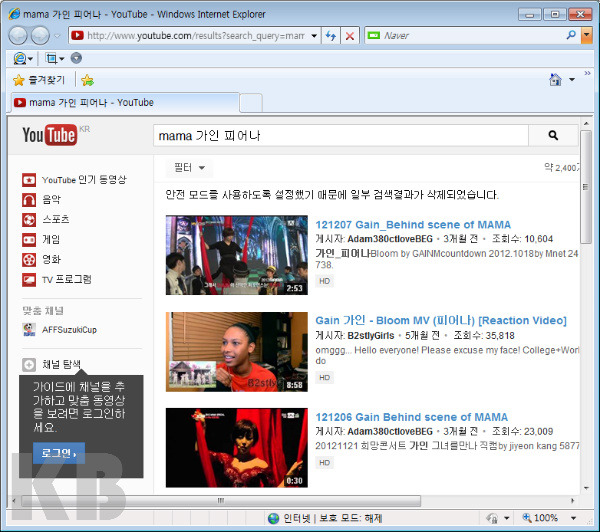Click the IE Back navigation button
This screenshot has width=600, height=532.
coord(18,36)
